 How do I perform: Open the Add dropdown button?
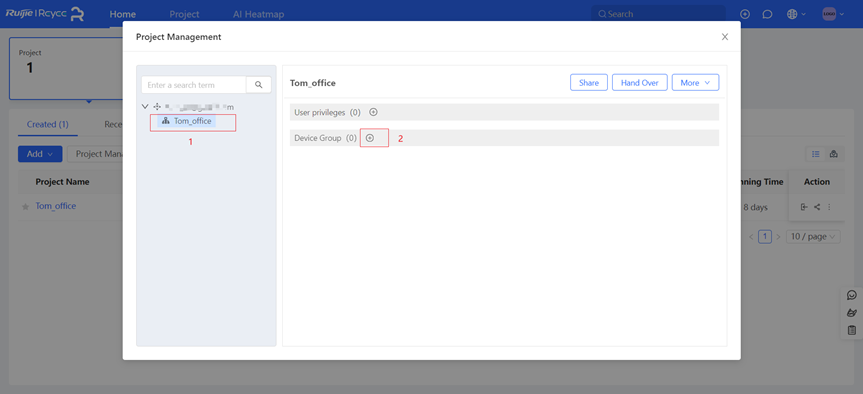click(40, 154)
